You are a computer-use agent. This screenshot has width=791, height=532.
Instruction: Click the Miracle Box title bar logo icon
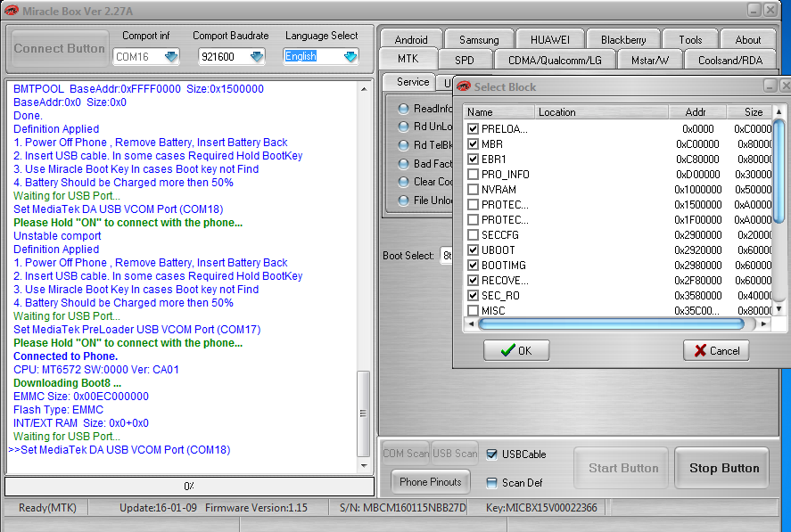click(11, 10)
